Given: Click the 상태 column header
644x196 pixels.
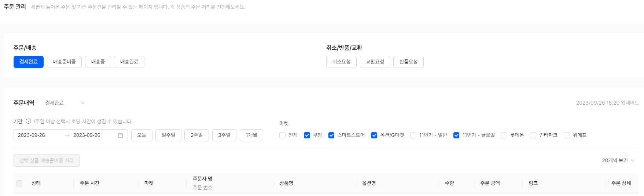Looking at the screenshot, I should pos(36,183).
